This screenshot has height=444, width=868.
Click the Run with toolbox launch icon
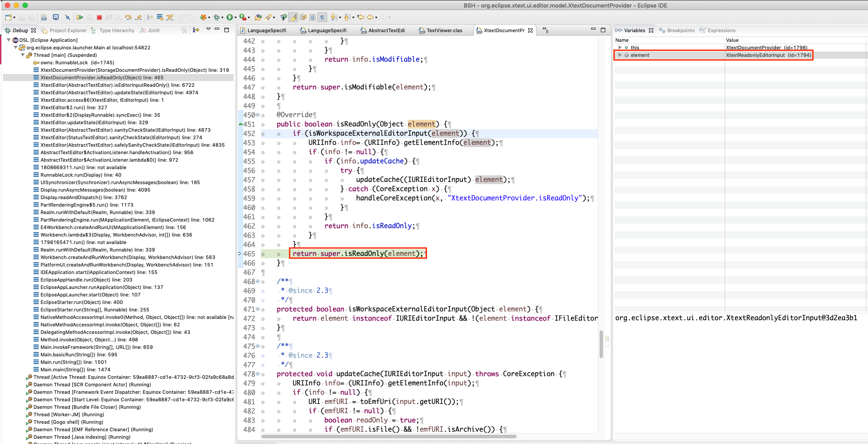[x=242, y=18]
